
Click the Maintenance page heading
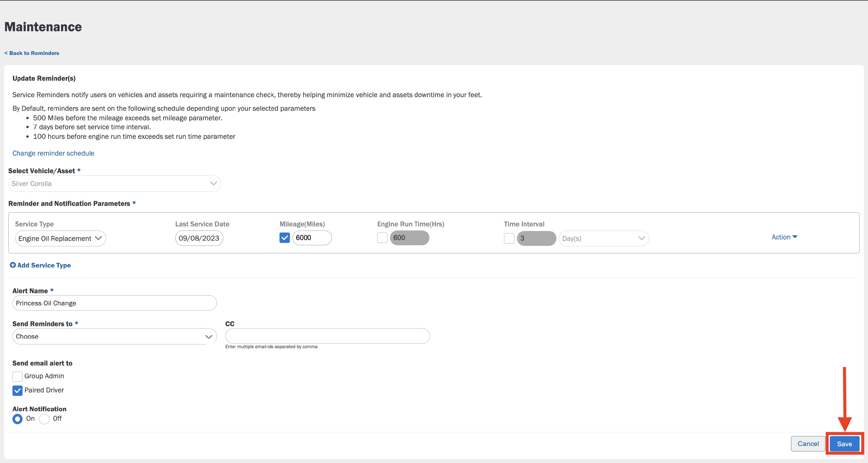(x=43, y=27)
